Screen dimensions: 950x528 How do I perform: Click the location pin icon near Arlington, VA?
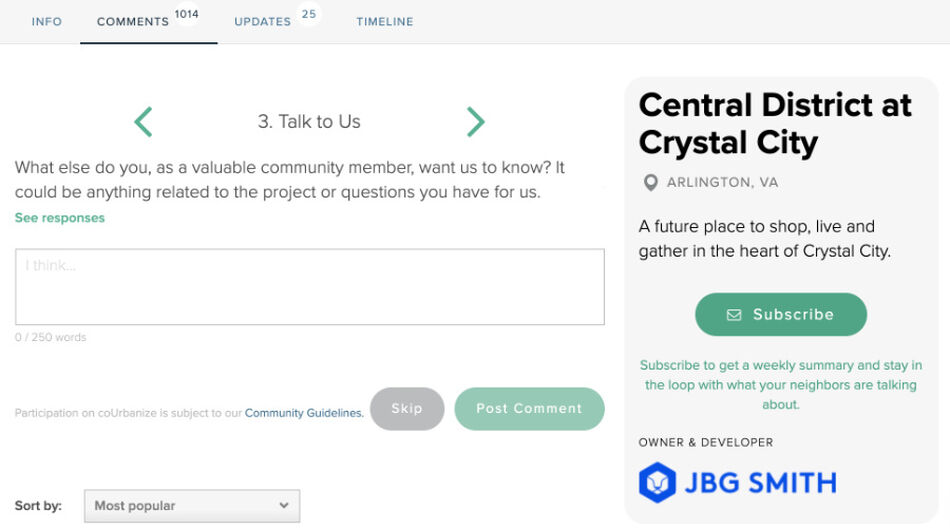point(651,182)
